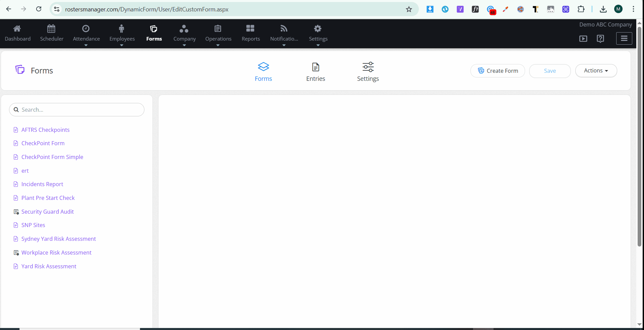Open the browser downloads icon
The width and height of the screenshot is (644, 330).
[603, 9]
